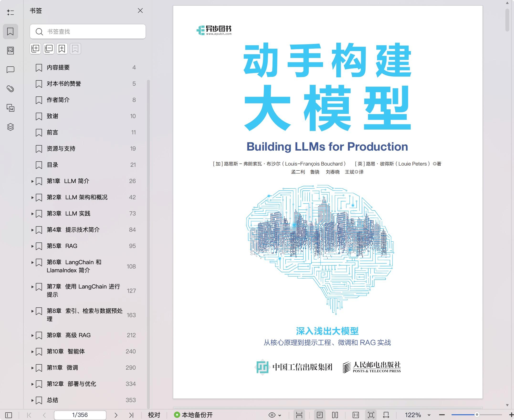The image size is (514, 420).
Task: Open the document conversion panel icon
Action: tap(10, 108)
